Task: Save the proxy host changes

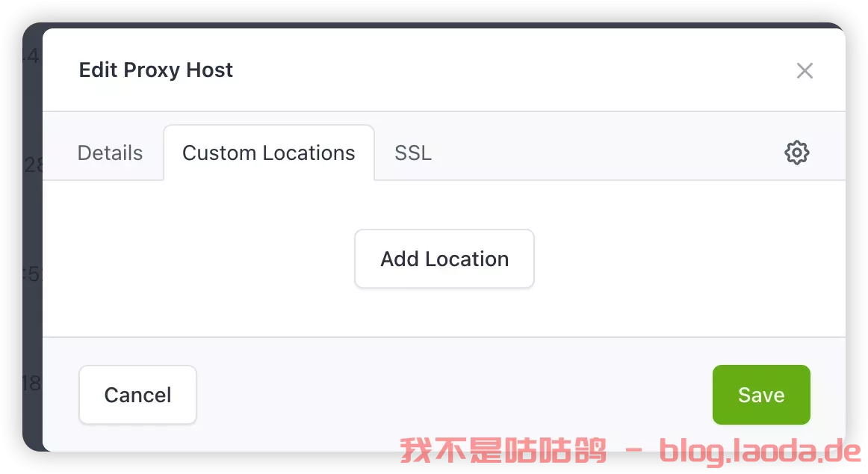Action: (761, 395)
